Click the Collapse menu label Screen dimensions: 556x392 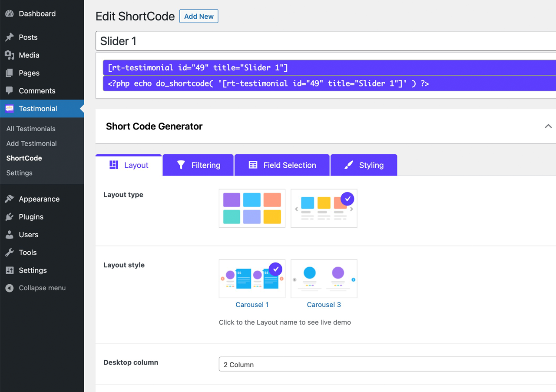point(42,288)
